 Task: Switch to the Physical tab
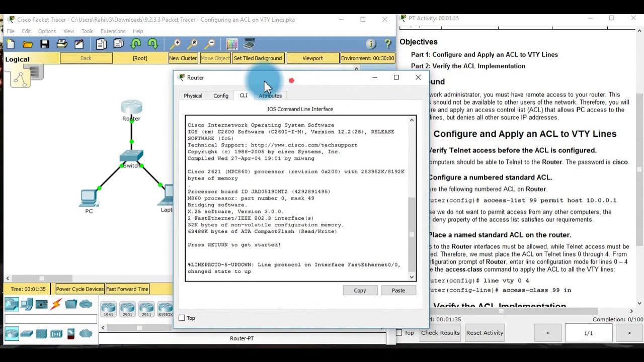pos(193,96)
